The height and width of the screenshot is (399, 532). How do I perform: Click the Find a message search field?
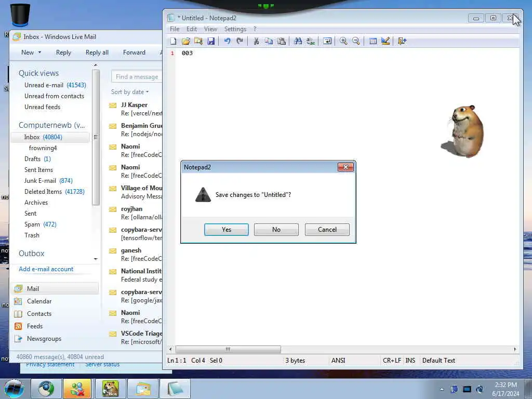point(137,77)
